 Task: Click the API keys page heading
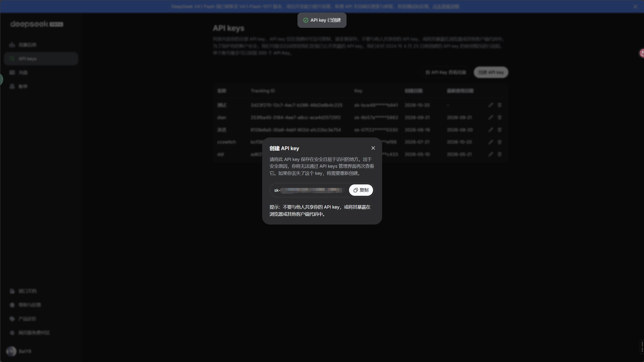tap(229, 28)
